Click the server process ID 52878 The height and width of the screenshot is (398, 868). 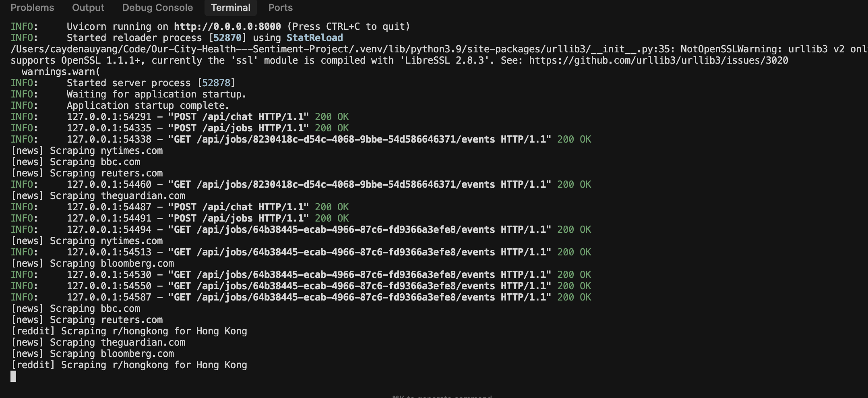pyautogui.click(x=217, y=83)
